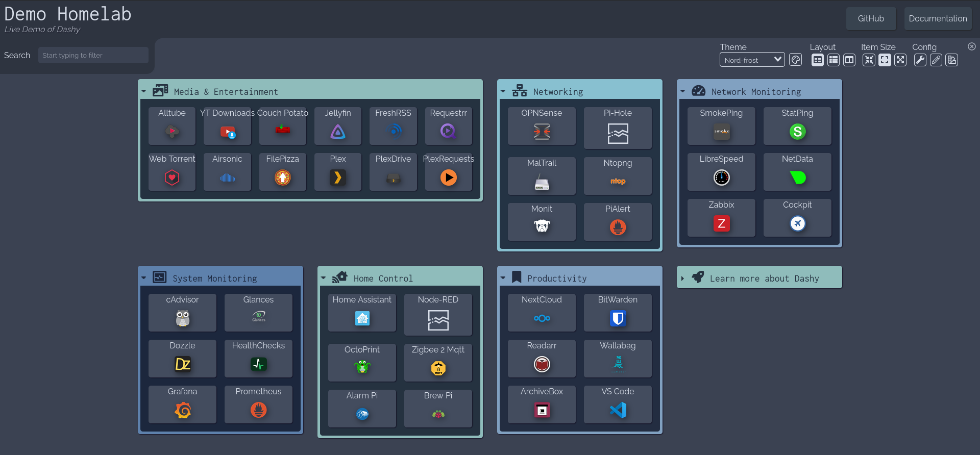The width and height of the screenshot is (980, 455).
Task: Open Couch Potato tile
Action: (x=283, y=125)
